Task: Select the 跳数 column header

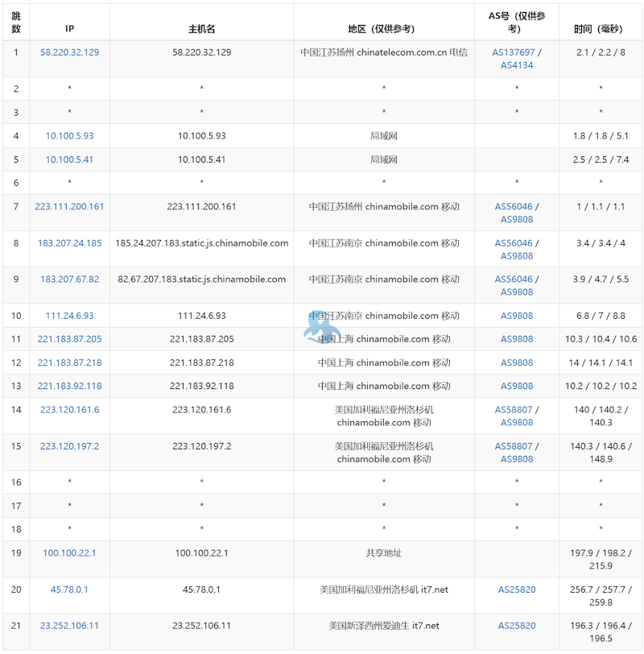Action: [x=16, y=23]
